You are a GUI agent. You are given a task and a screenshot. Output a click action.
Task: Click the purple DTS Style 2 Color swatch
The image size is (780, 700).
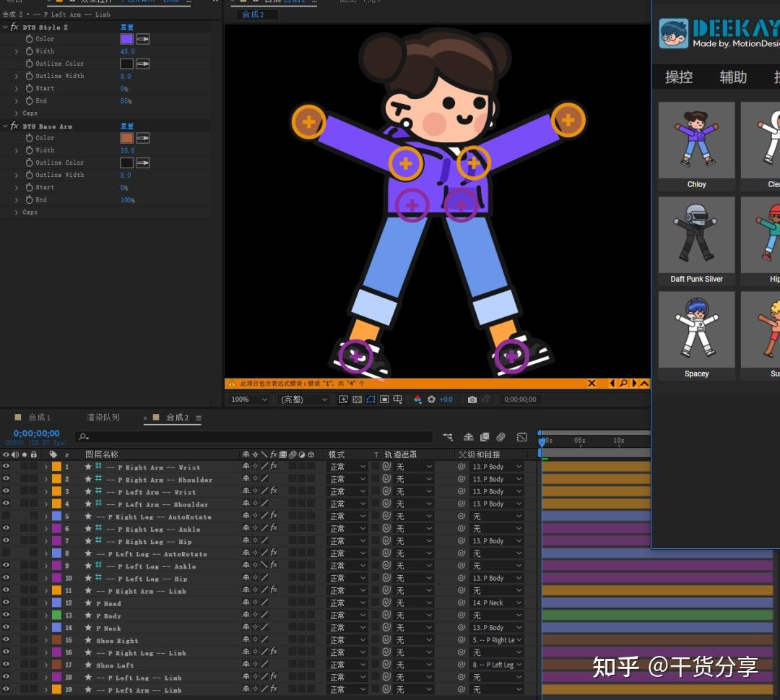(126, 39)
